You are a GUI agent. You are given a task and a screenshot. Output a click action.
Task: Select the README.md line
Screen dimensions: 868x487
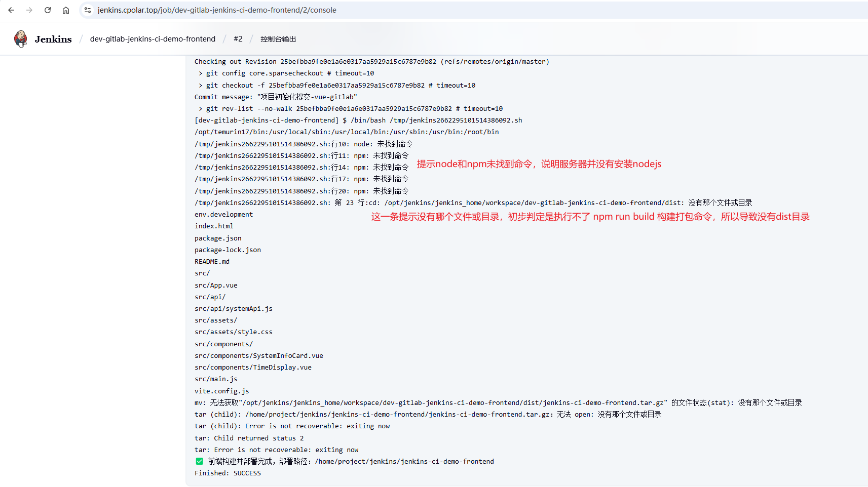pos(212,262)
